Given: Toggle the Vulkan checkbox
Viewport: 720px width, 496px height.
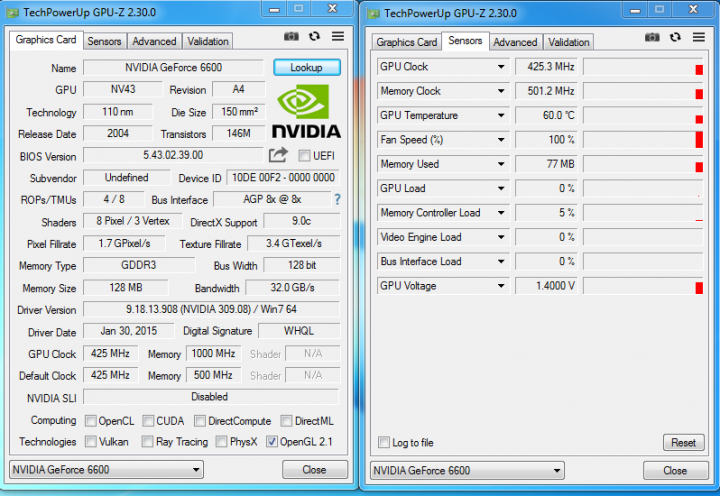Looking at the screenshot, I should point(91,441).
